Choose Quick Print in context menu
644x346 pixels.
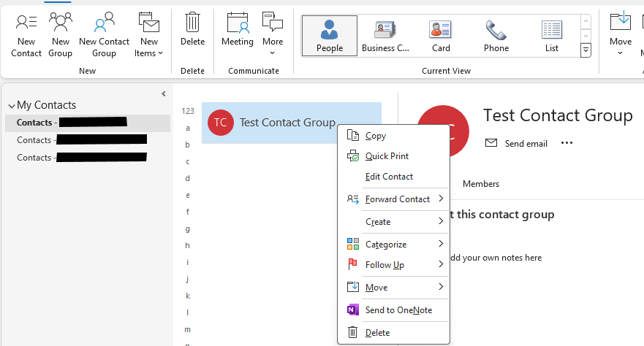click(x=393, y=156)
